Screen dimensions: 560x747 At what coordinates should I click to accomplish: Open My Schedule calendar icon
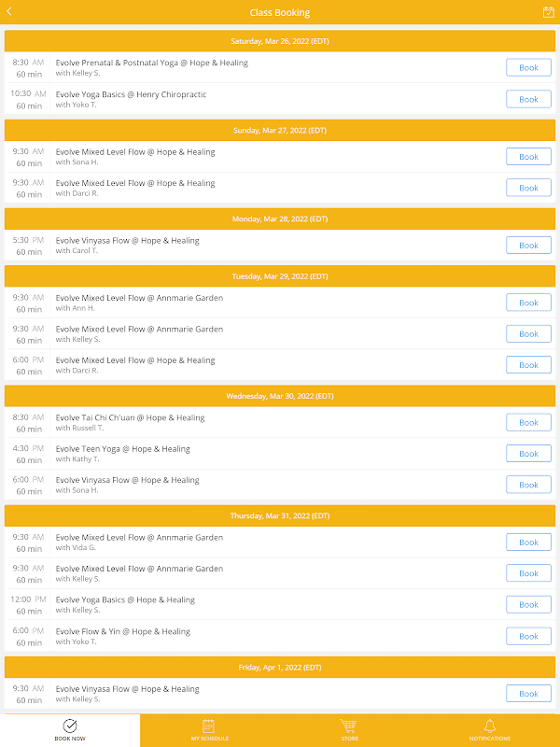(x=209, y=726)
